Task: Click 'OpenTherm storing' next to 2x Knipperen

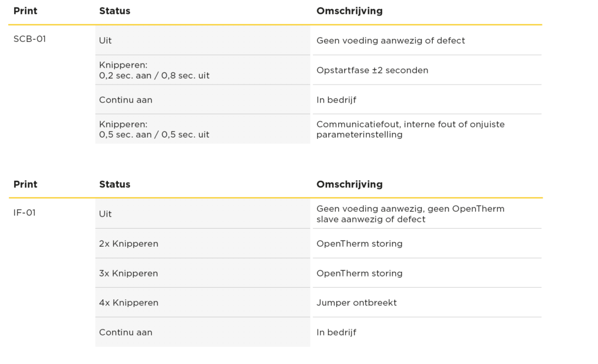Action: 359,244
